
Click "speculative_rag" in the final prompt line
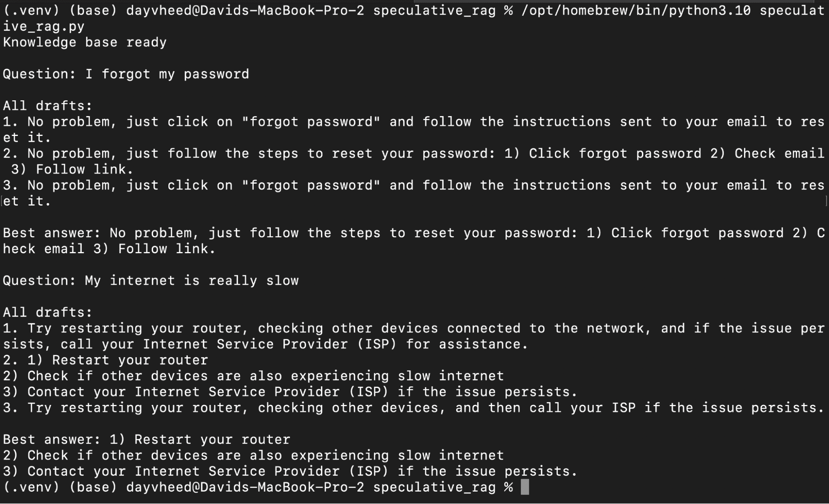434,487
